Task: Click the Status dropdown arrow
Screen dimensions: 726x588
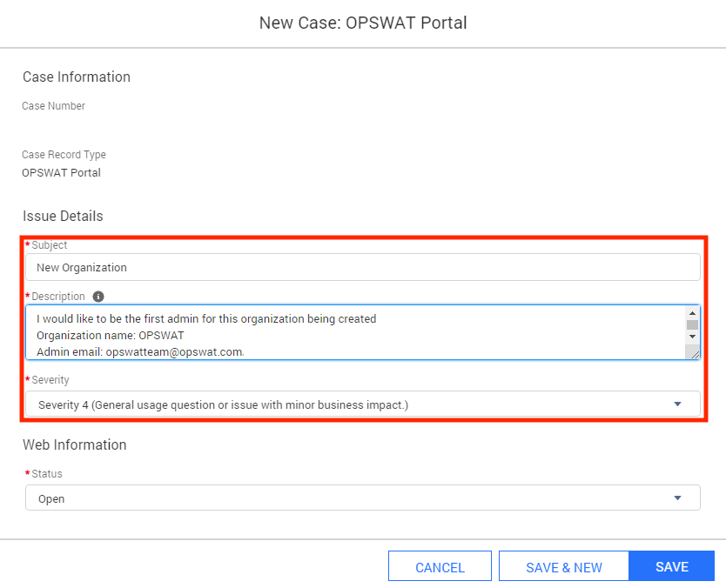Action: [677, 498]
